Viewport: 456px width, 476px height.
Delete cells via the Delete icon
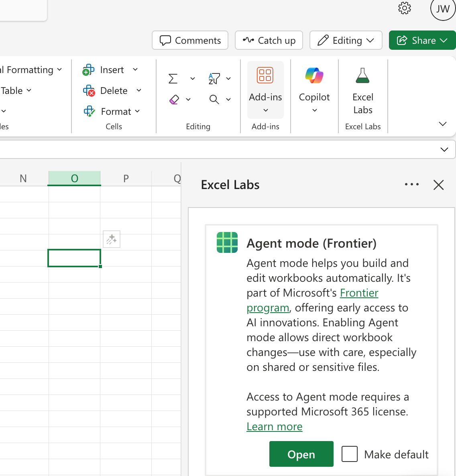pyautogui.click(x=88, y=91)
